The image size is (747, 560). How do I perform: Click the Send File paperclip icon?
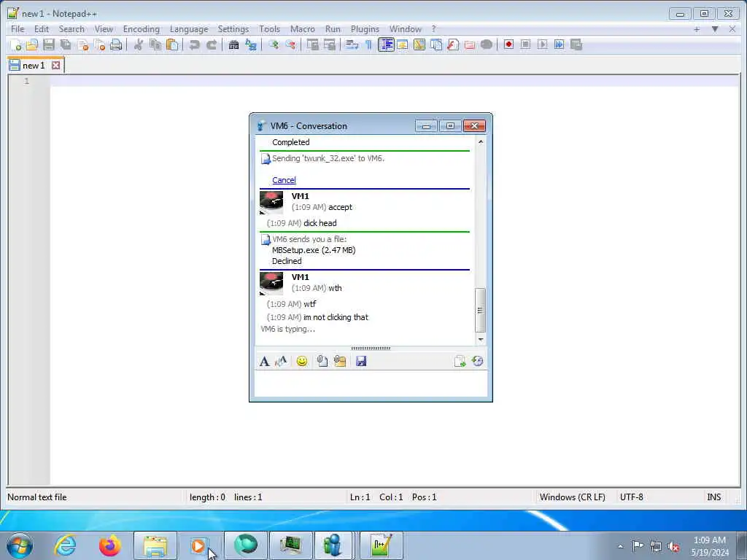pyautogui.click(x=322, y=362)
